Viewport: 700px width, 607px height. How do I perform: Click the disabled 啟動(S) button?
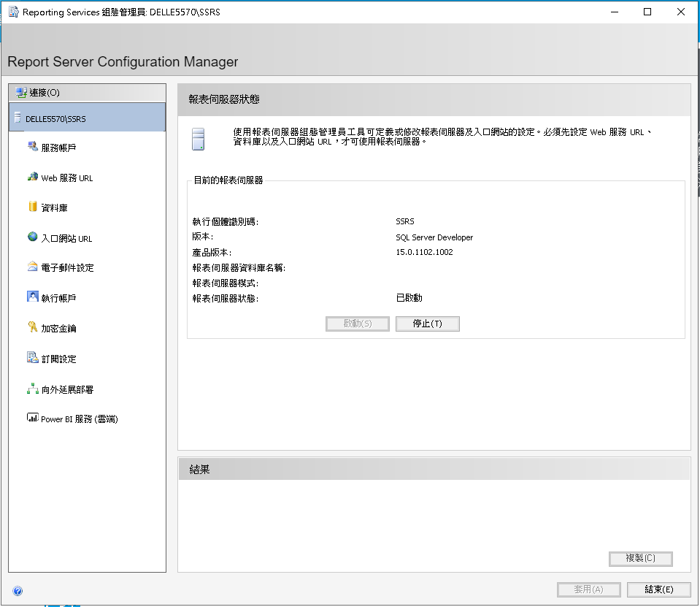[358, 324]
